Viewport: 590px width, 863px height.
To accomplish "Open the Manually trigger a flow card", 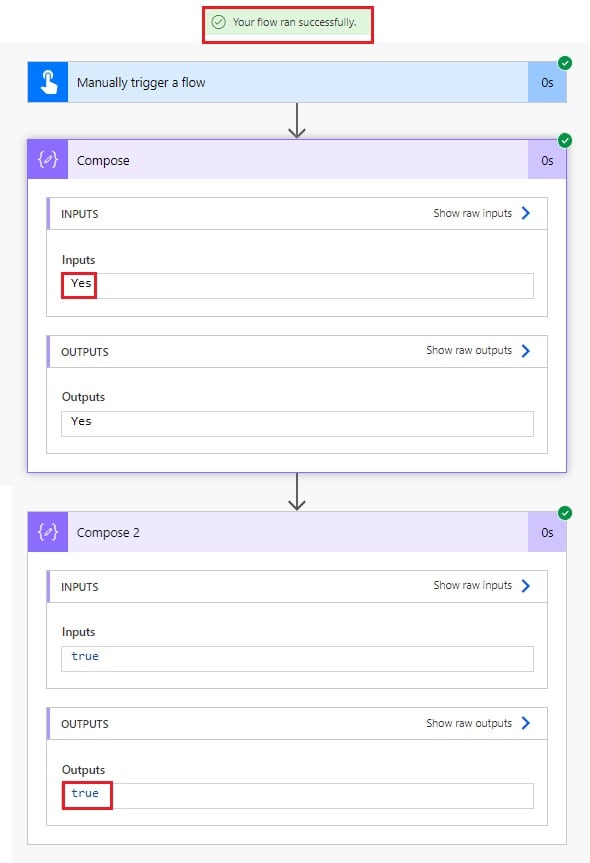I will pyautogui.click(x=297, y=82).
